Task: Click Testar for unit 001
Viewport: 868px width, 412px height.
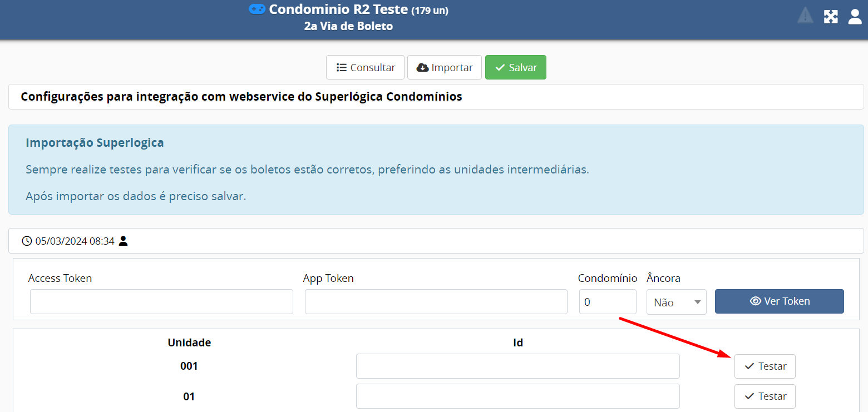Action: pos(765,366)
